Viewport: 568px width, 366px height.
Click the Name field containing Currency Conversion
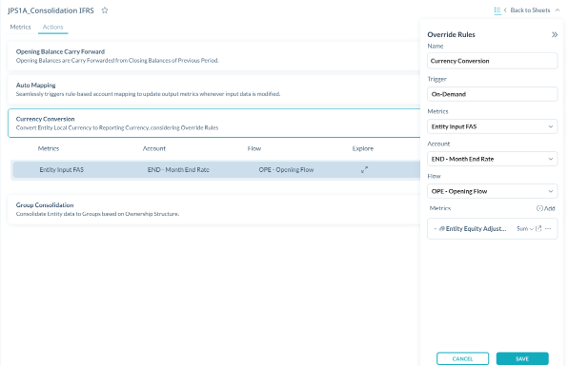point(492,61)
